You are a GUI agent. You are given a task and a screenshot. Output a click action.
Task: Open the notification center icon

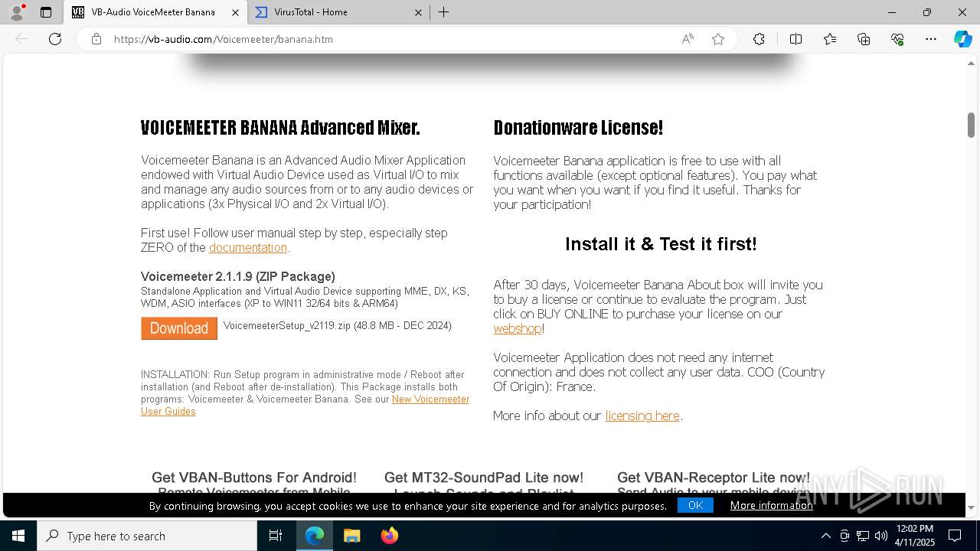(x=955, y=536)
